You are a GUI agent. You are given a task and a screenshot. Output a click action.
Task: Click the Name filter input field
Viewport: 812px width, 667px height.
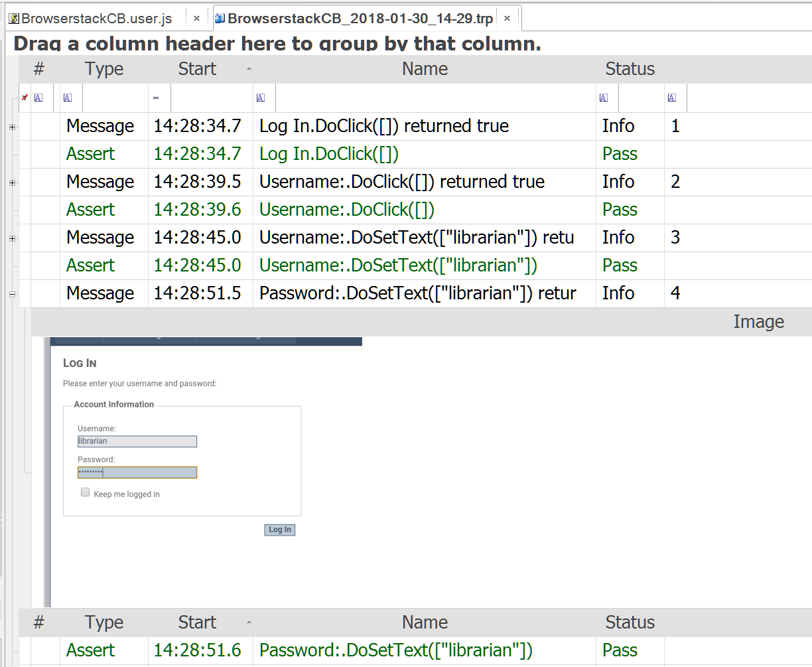[x=435, y=98]
